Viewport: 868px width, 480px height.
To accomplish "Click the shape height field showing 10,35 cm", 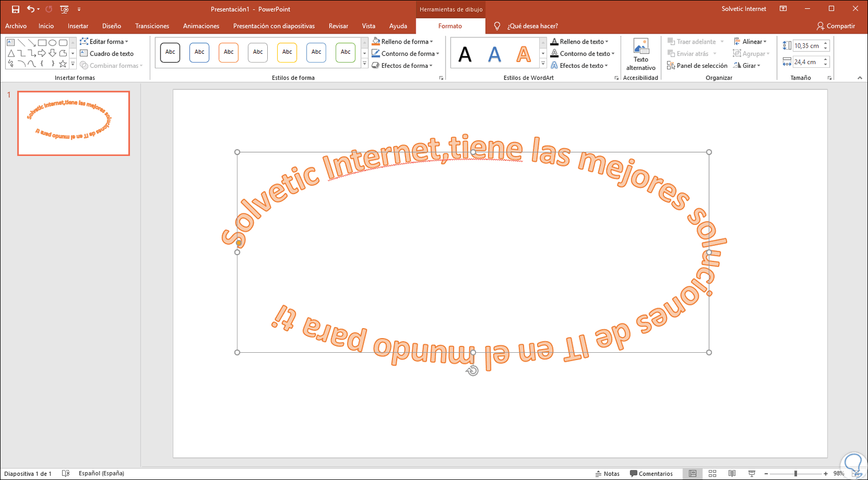I will coord(807,46).
